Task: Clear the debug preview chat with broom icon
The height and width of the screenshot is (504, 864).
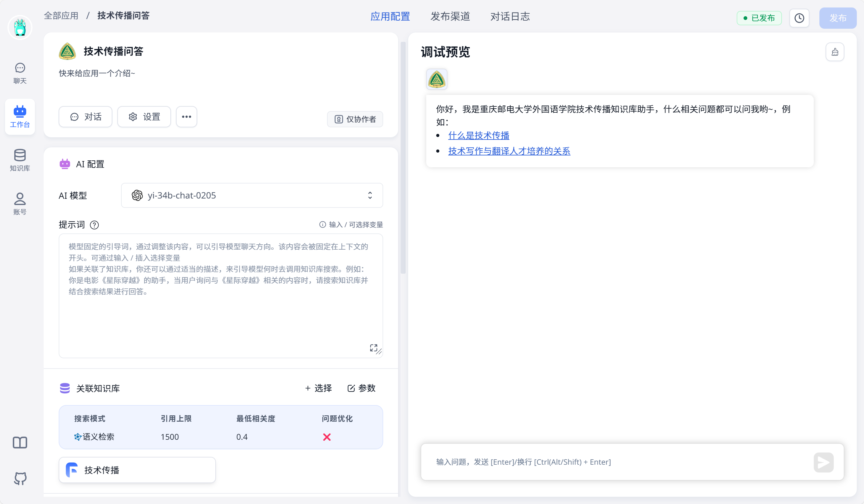Action: pyautogui.click(x=835, y=52)
